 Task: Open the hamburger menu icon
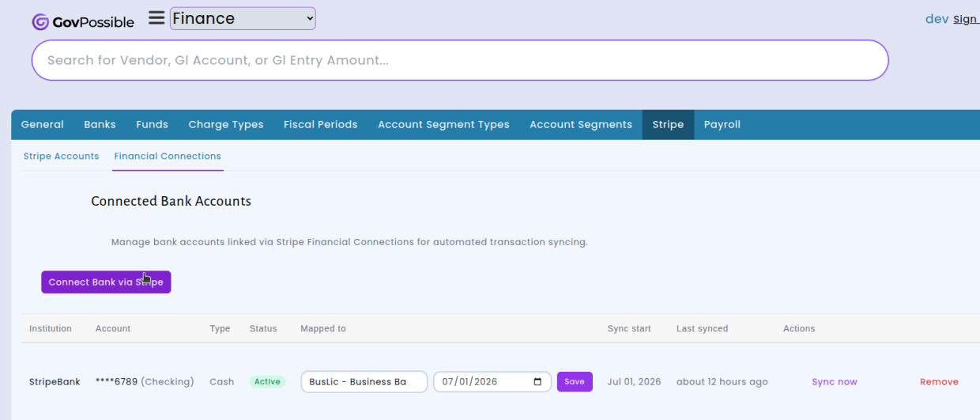[x=156, y=18]
